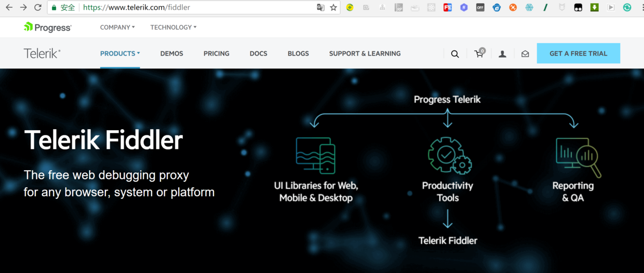The image size is (644, 273).
Task: Go forward to the next page
Action: (x=23, y=7)
